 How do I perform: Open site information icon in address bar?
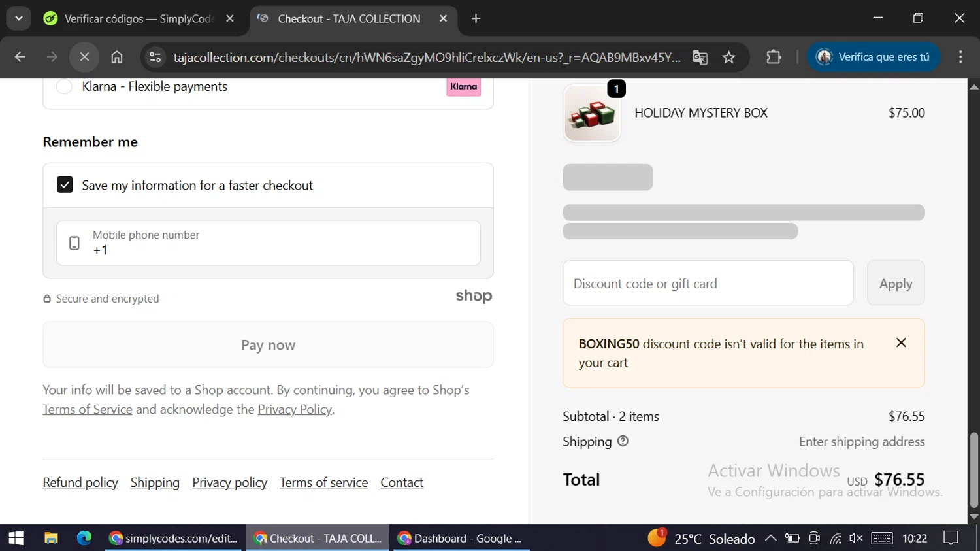point(155,57)
